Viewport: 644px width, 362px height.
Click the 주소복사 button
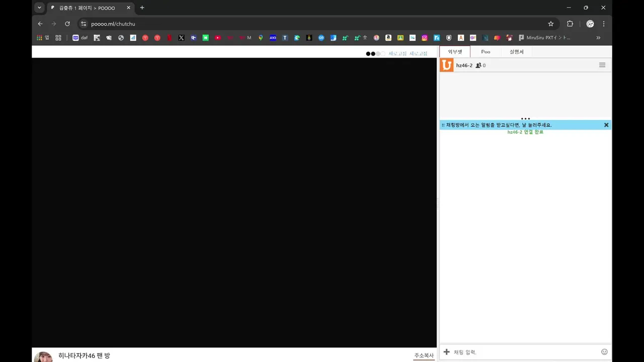tap(424, 355)
